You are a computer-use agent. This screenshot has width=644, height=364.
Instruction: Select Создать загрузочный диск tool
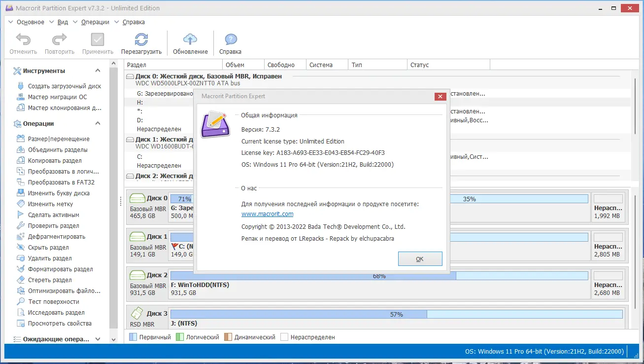pyautogui.click(x=59, y=86)
